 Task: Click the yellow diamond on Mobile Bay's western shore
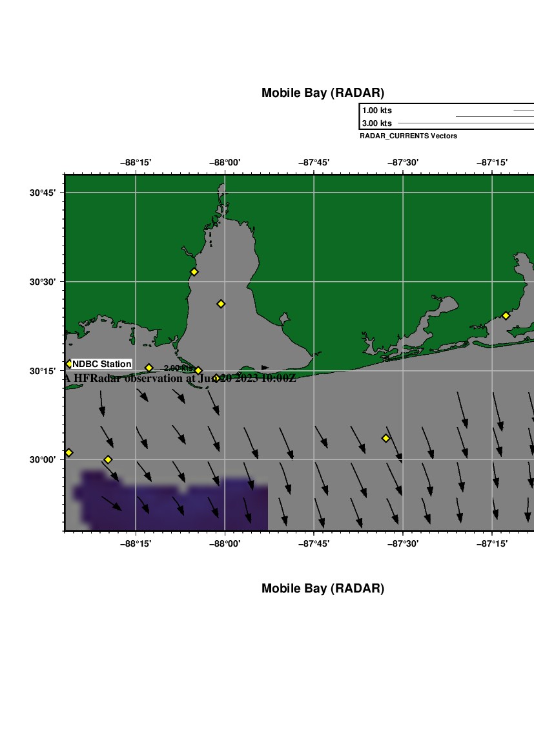pos(194,272)
